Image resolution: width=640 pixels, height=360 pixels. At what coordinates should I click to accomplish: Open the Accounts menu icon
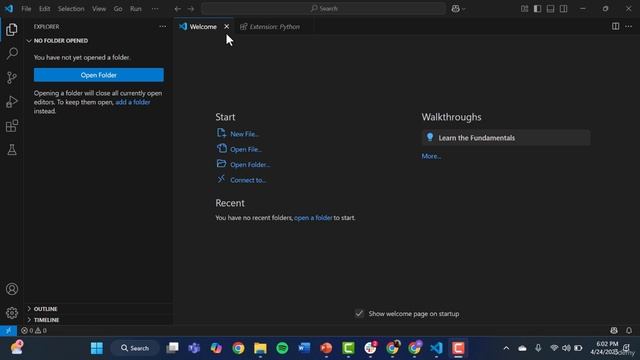(x=12, y=289)
